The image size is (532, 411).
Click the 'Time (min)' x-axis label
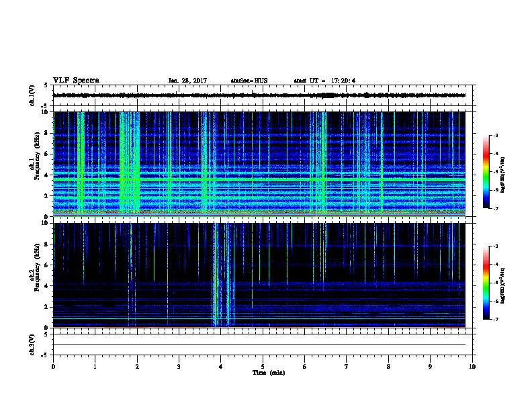point(269,373)
